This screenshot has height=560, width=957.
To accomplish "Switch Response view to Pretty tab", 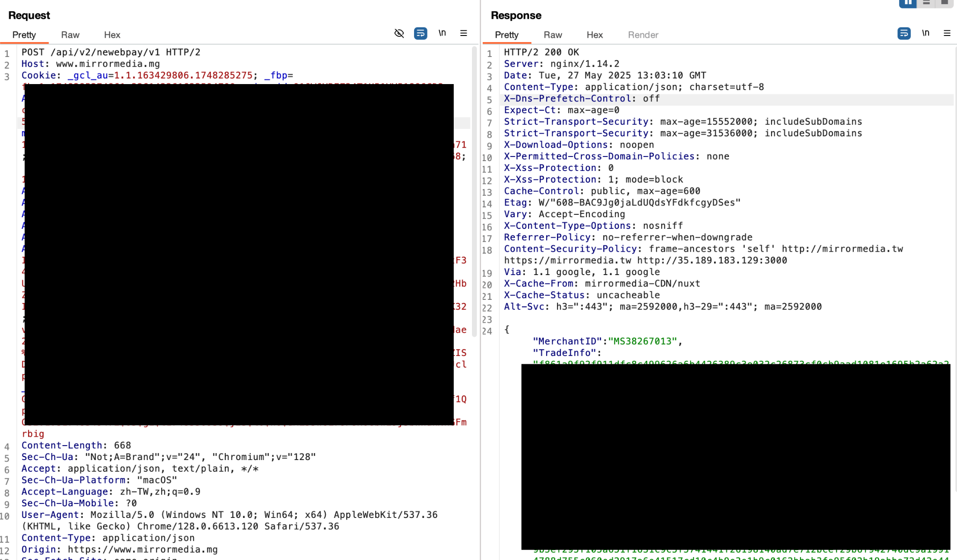I will click(x=507, y=35).
